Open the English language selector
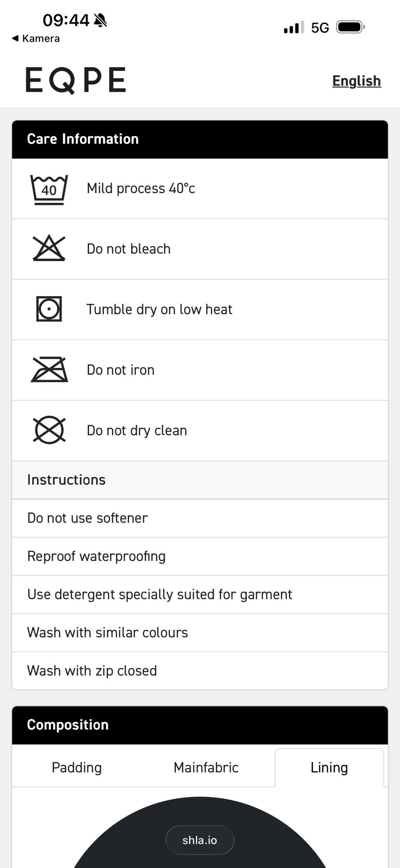Screen dimensions: 400x868 coord(356,81)
